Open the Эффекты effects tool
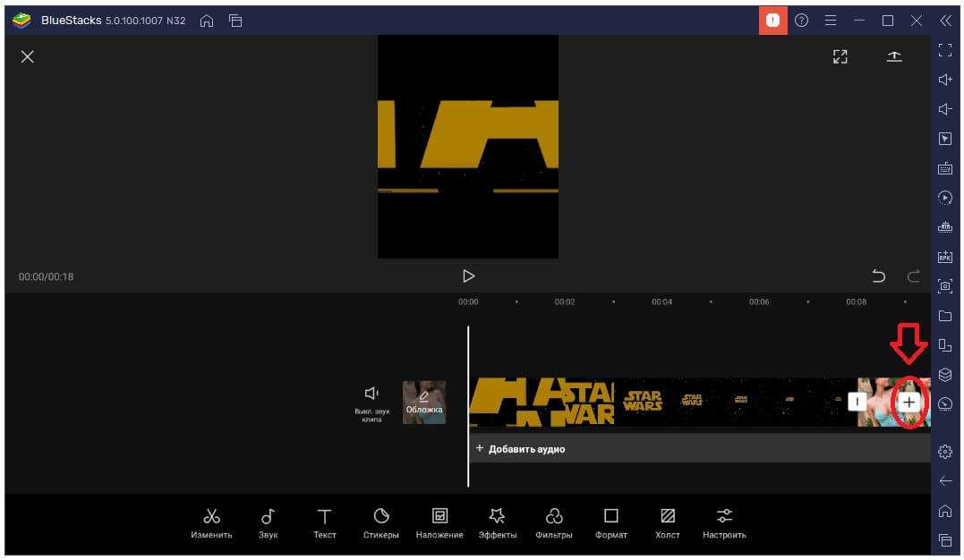This screenshot has width=964, height=560. pyautogui.click(x=498, y=522)
